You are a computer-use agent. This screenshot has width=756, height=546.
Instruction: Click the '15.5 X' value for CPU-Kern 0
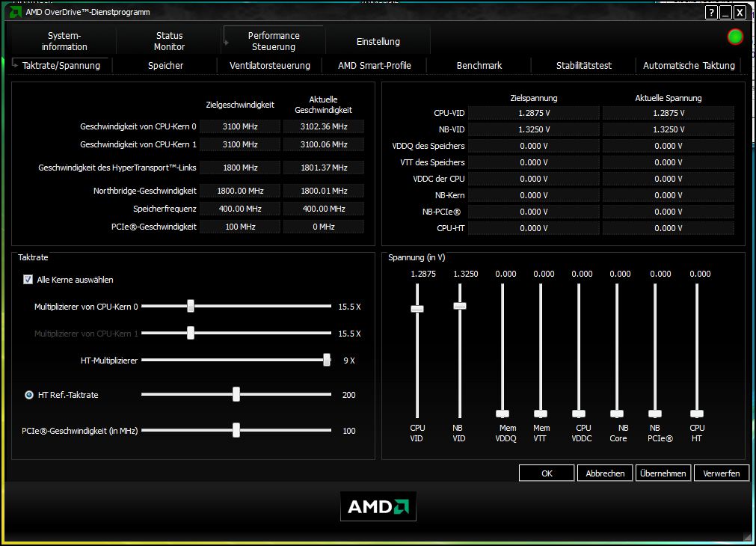point(349,307)
